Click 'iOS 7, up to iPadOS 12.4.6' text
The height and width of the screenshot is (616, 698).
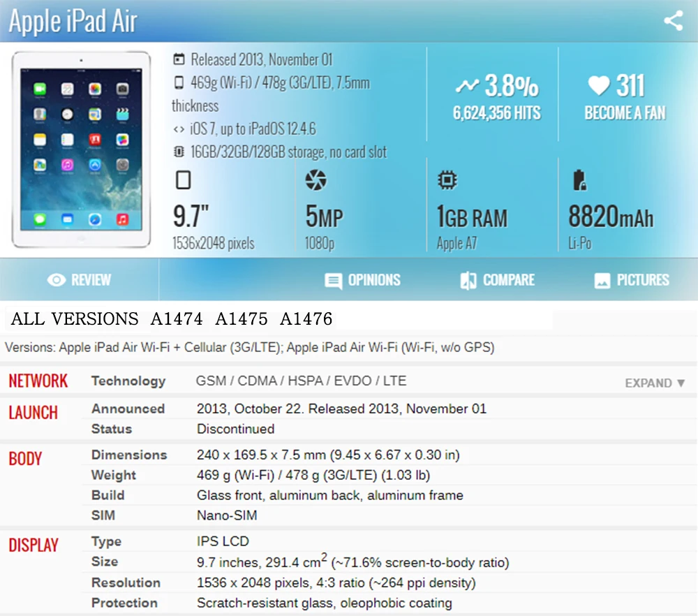[x=253, y=129]
